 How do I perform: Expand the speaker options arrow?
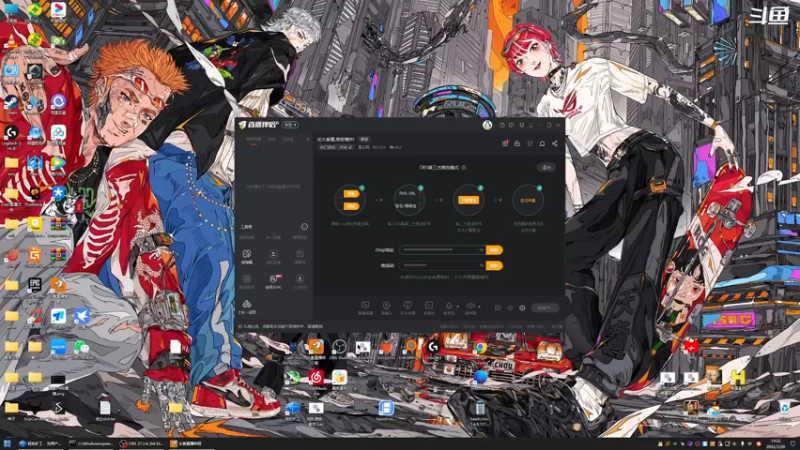pos(479,307)
